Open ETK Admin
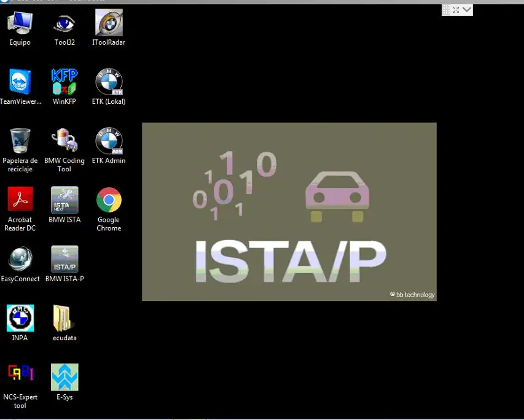The image size is (524, 420). point(108,141)
